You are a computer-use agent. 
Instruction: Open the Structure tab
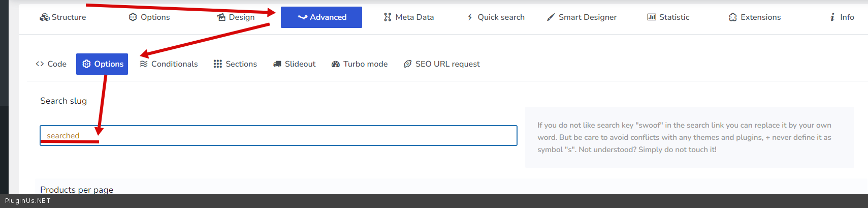[63, 17]
